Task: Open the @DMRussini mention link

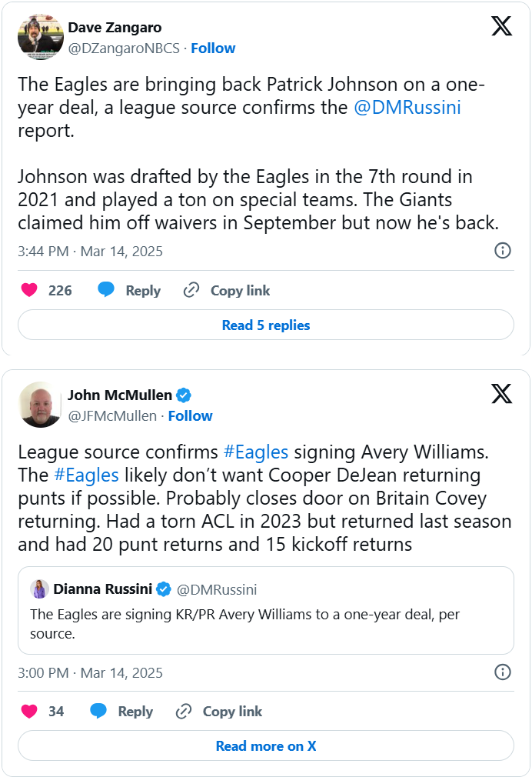Action: (407, 108)
